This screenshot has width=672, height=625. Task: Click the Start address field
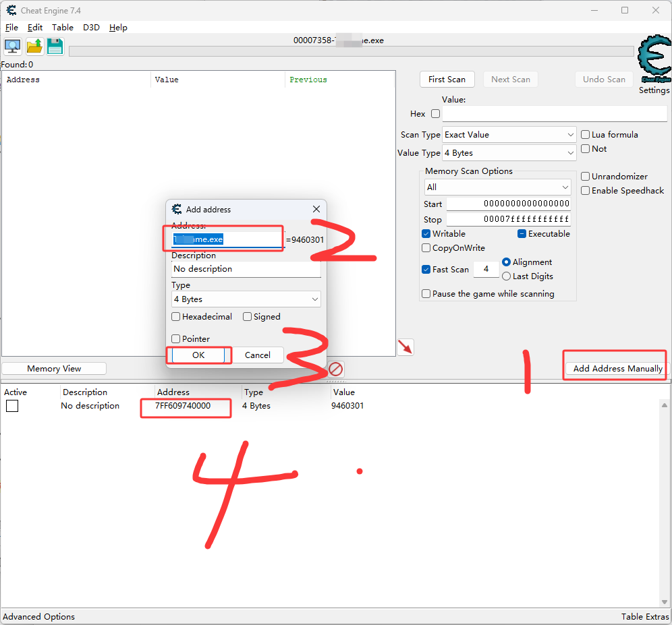pos(508,204)
